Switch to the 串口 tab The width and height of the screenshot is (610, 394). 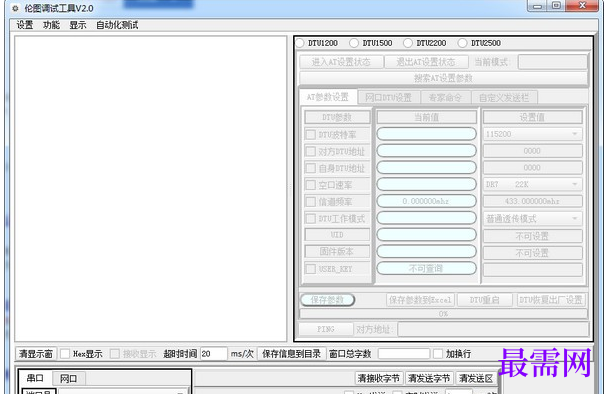[x=35, y=378]
